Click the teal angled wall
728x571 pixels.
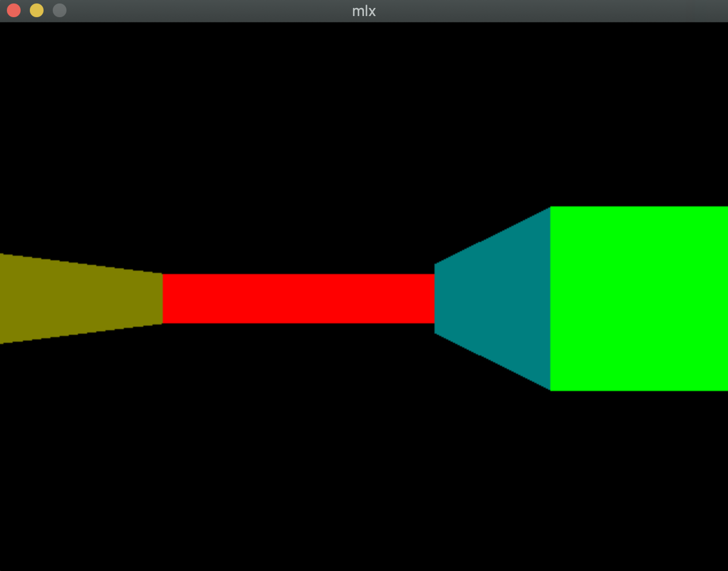point(492,299)
